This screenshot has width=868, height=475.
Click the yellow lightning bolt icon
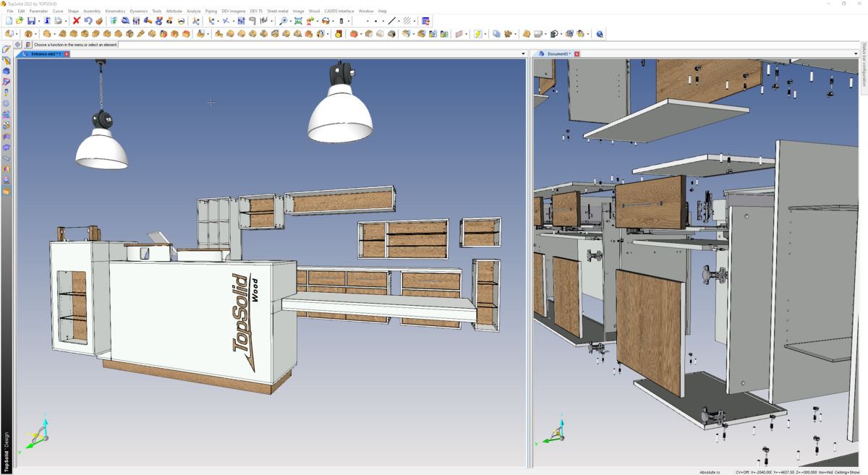tap(478, 34)
